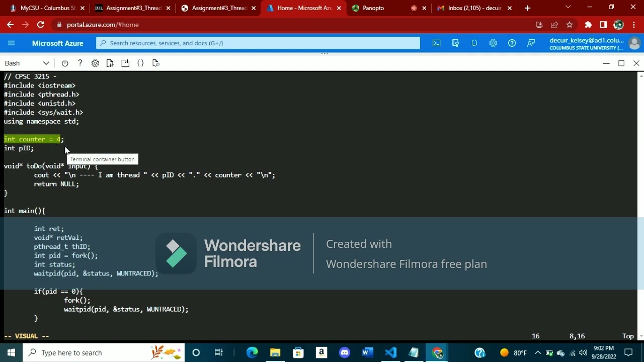The width and height of the screenshot is (644, 362).
Task: Click the '-- VISUAL --' mode indicator
Action: pos(26,336)
